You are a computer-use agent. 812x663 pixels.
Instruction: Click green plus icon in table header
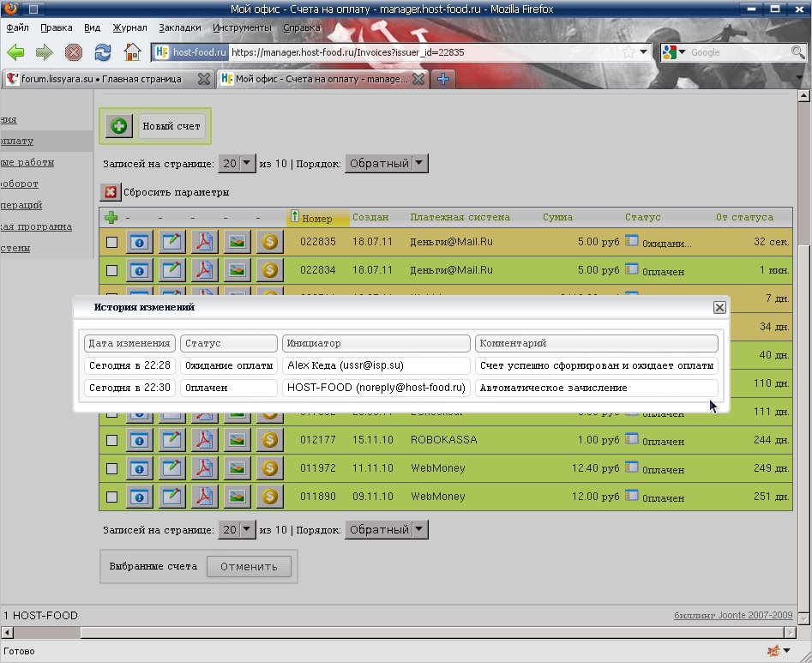(x=111, y=218)
